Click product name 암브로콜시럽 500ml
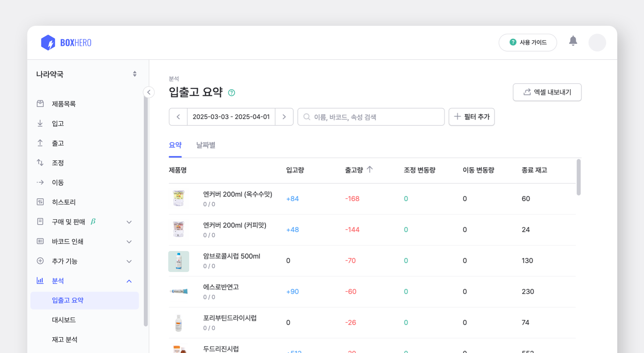The width and height of the screenshot is (644, 353). [x=231, y=256]
